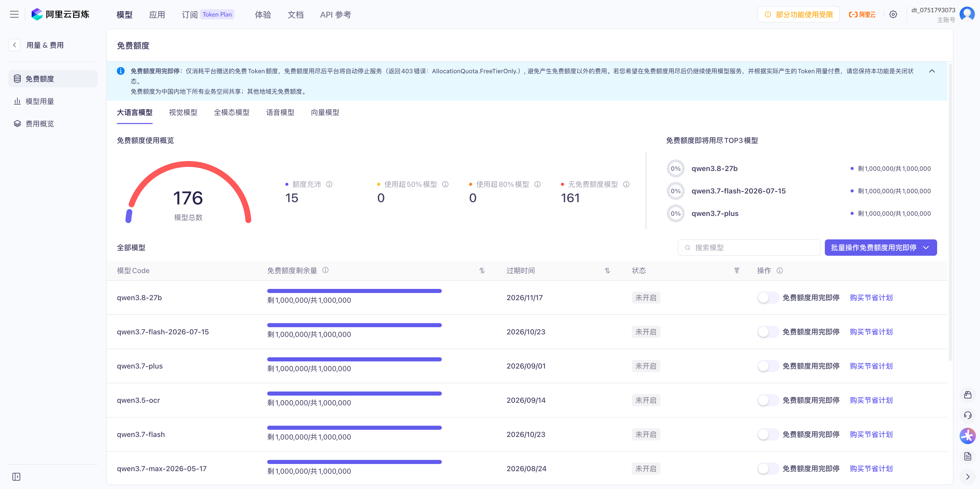Click the 未开启 status tag for qwen3.8-27b
Viewport: 980px width, 489px height.
(646, 298)
